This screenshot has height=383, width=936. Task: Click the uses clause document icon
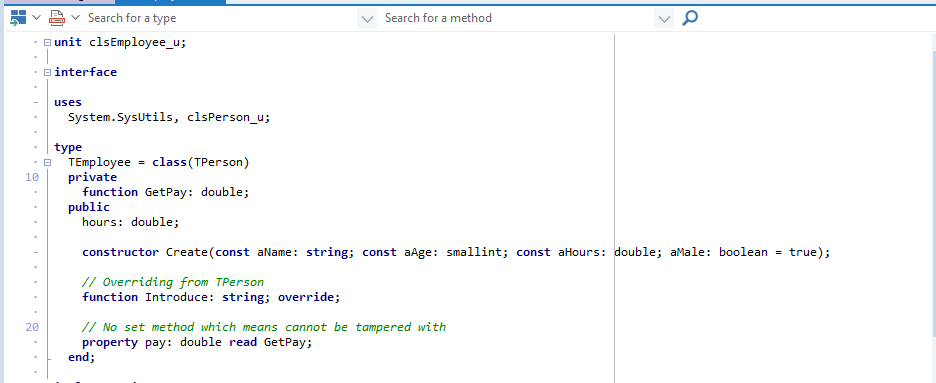click(x=57, y=18)
